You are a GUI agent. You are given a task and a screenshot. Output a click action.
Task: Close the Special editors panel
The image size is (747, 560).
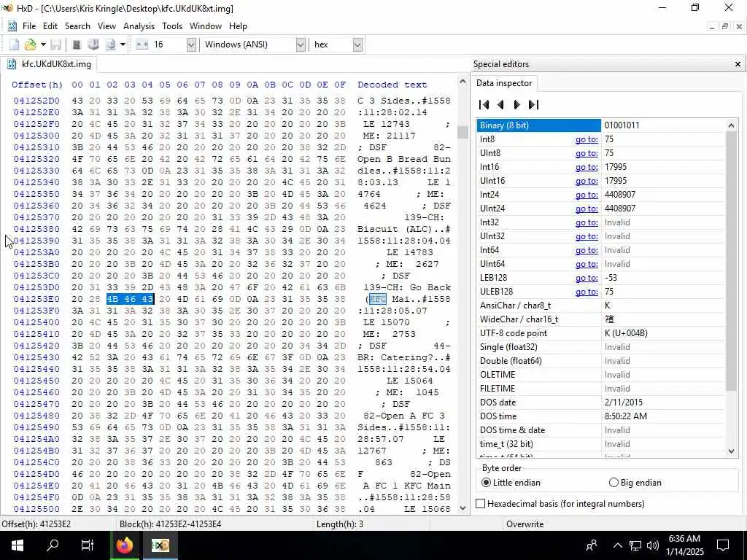coord(738,64)
